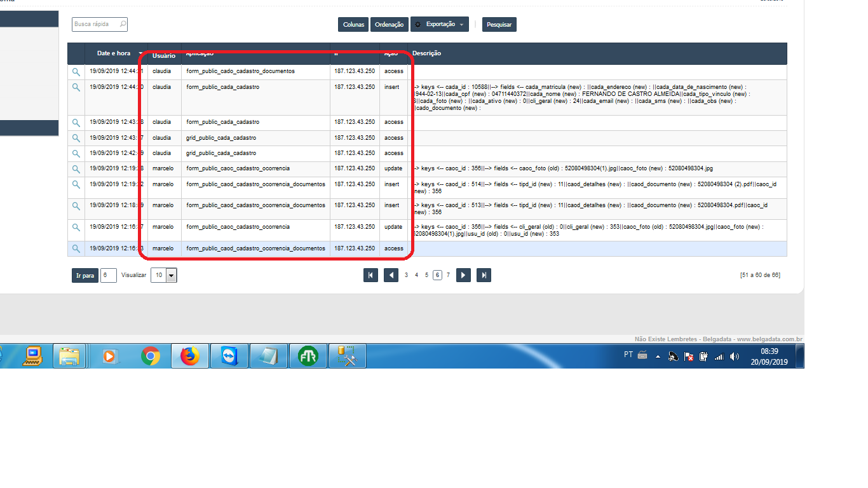Screen dimensions: 868x488
Task: Go to page 3
Action: [x=407, y=275]
